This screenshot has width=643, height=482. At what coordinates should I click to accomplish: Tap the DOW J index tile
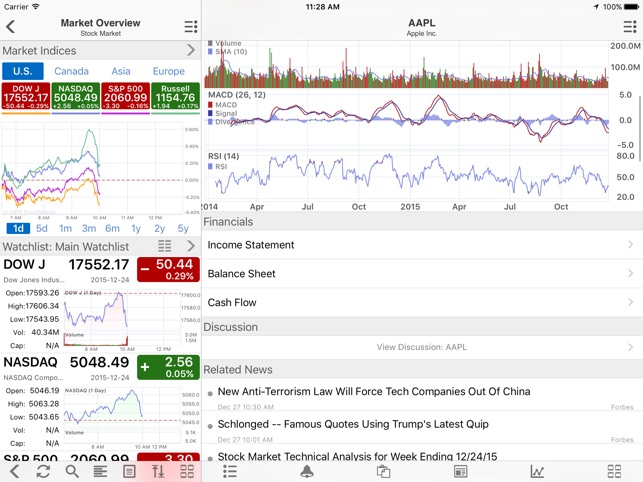pyautogui.click(x=26, y=96)
